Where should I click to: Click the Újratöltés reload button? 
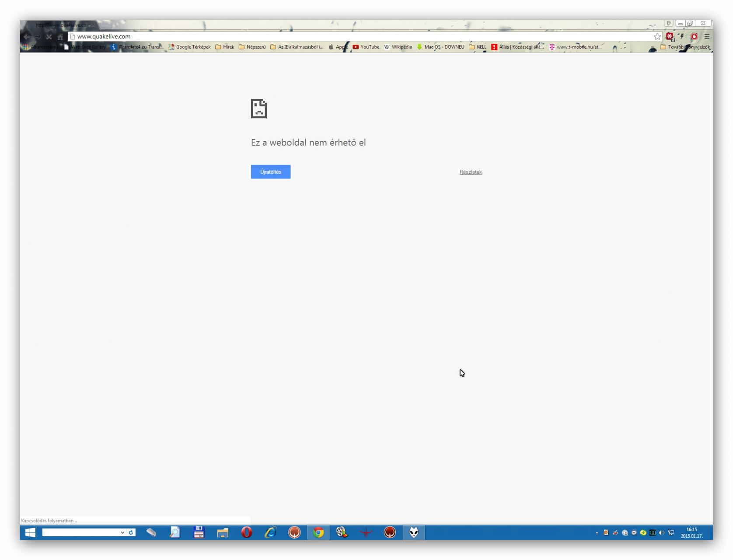tap(270, 172)
